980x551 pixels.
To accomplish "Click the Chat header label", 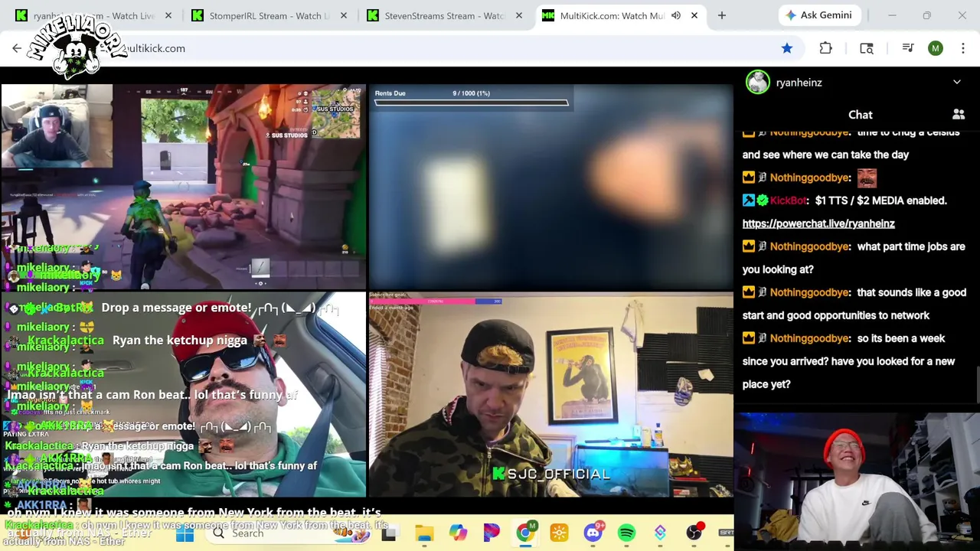I will pos(860,115).
